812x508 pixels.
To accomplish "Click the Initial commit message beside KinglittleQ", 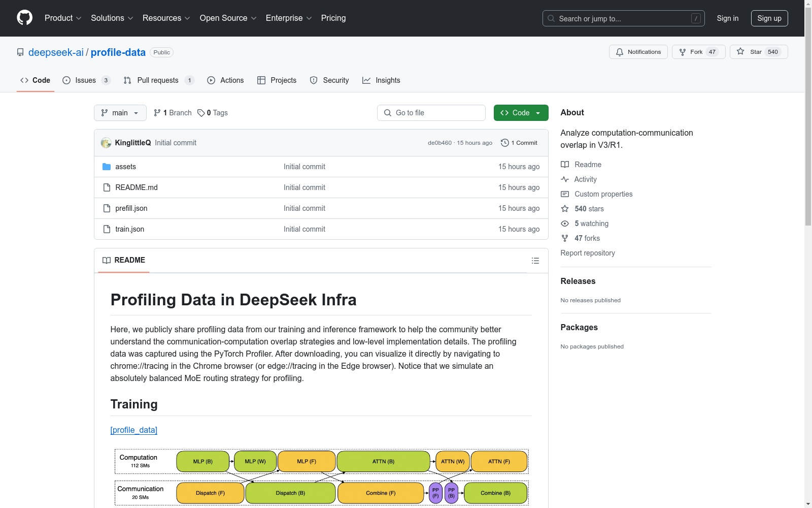I will [176, 143].
